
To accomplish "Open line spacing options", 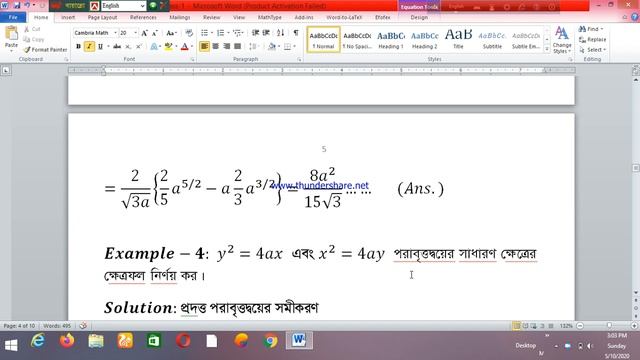I will 254,47.
